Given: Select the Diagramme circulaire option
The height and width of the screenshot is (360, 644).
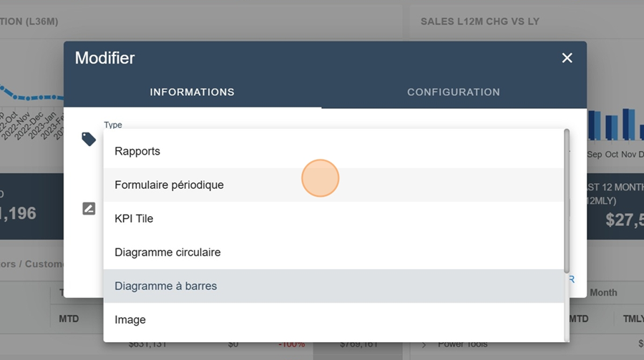Looking at the screenshot, I should 167,252.
